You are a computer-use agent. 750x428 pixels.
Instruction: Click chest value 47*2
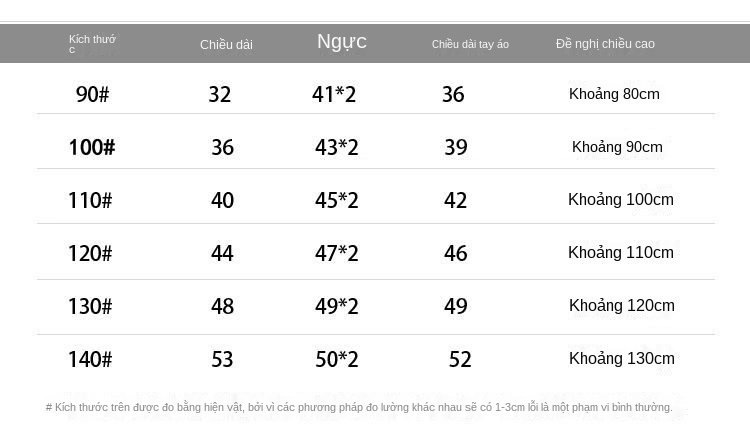[336, 253]
